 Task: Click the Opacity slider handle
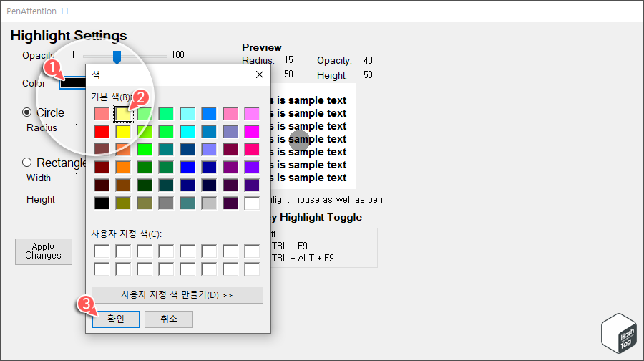tap(117, 57)
